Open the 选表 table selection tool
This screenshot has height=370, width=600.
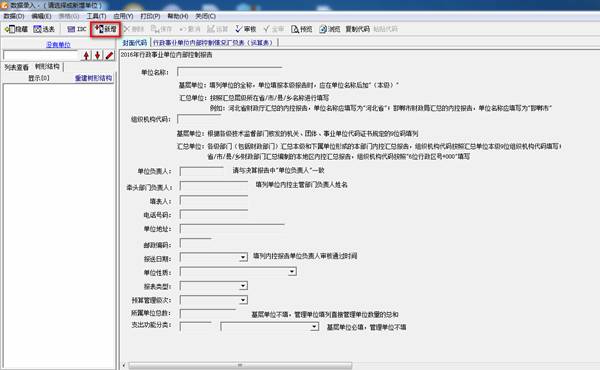(x=44, y=29)
